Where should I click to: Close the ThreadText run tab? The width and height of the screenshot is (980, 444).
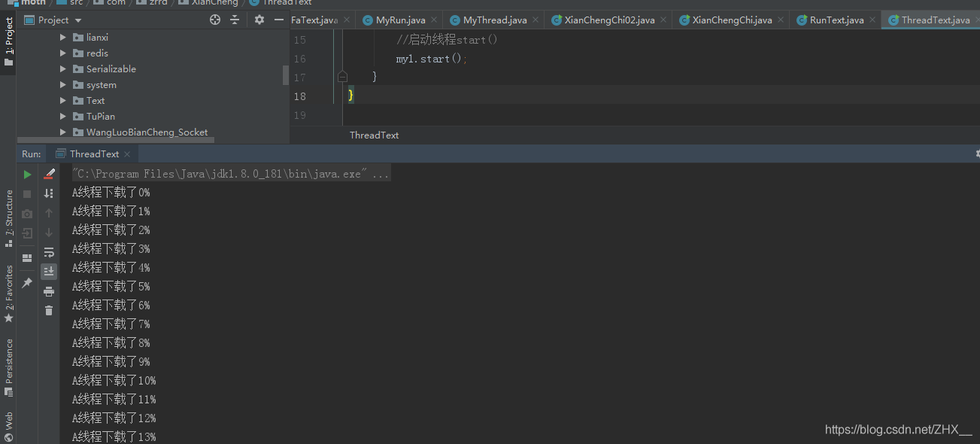(127, 154)
